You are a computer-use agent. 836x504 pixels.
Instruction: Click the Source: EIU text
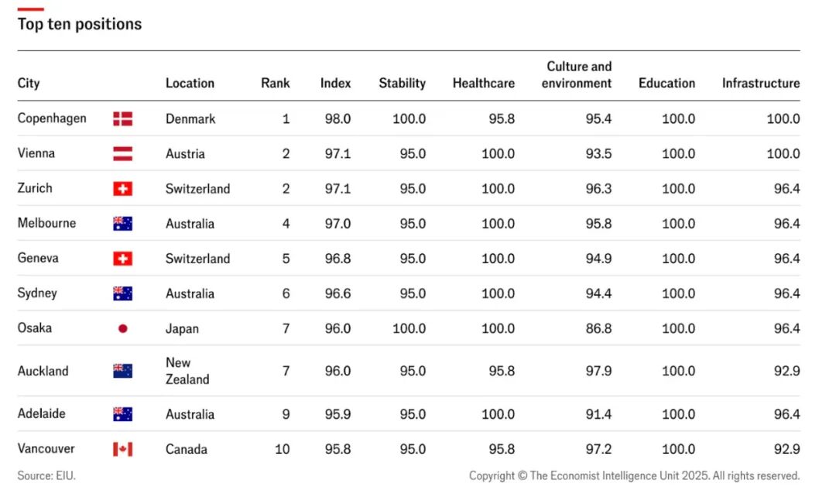coord(46,475)
